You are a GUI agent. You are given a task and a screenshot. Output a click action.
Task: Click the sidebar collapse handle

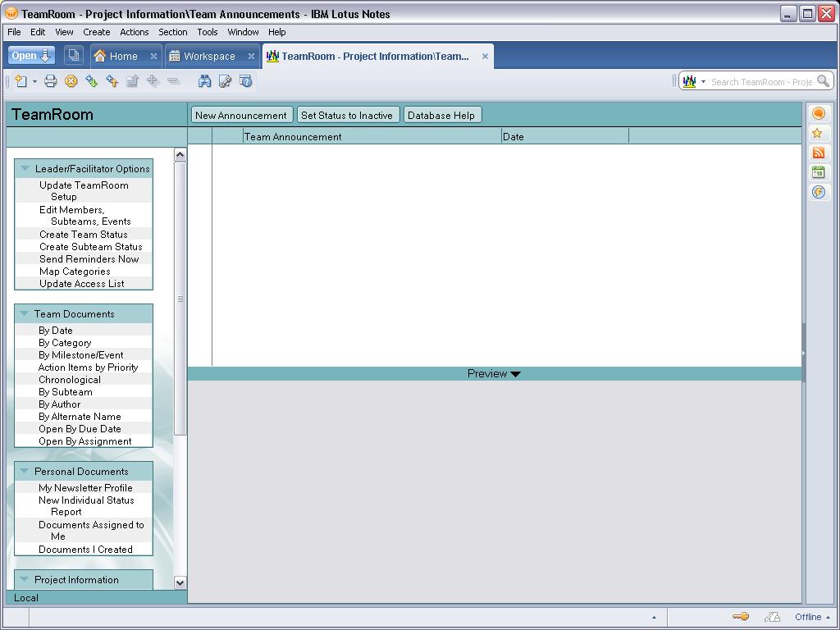pos(804,353)
